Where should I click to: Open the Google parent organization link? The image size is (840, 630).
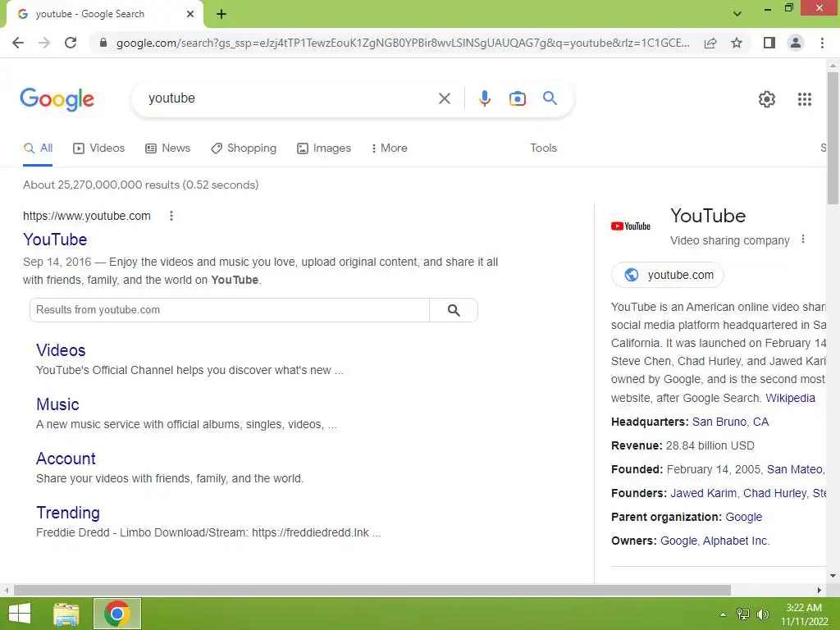tap(743, 518)
